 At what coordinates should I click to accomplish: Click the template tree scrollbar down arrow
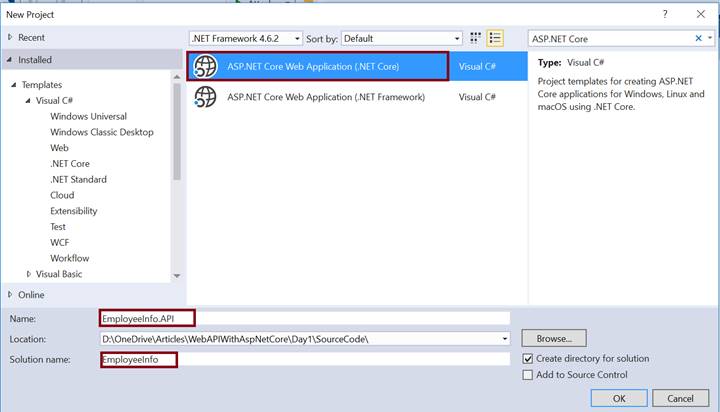tap(177, 276)
